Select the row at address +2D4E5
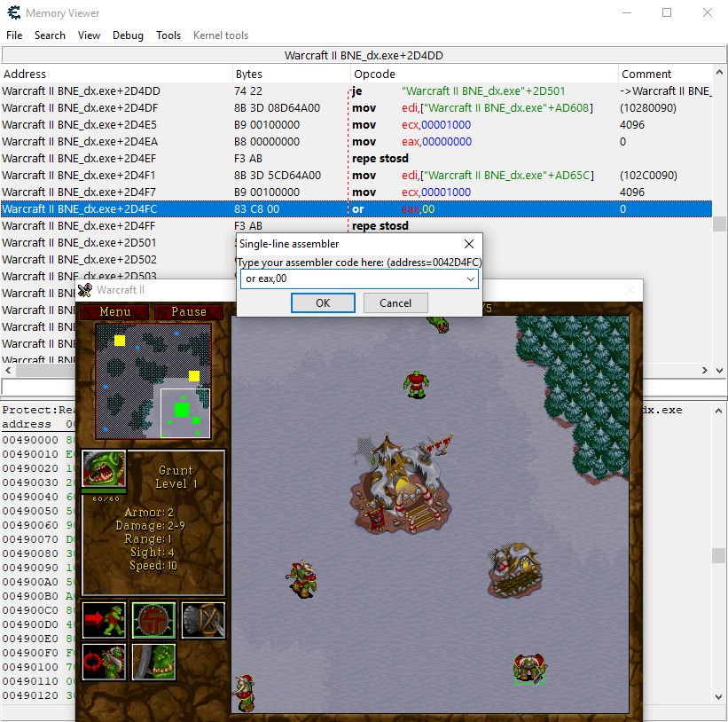Viewport: 728px width, 722px height. (356, 124)
